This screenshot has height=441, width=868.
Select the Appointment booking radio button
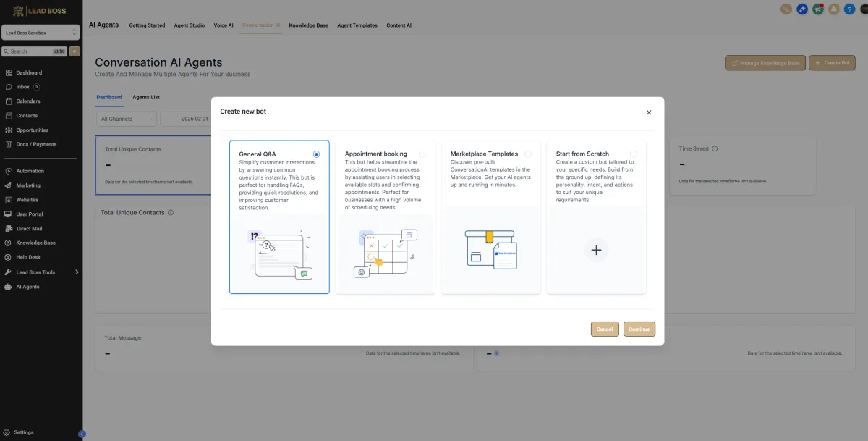422,154
